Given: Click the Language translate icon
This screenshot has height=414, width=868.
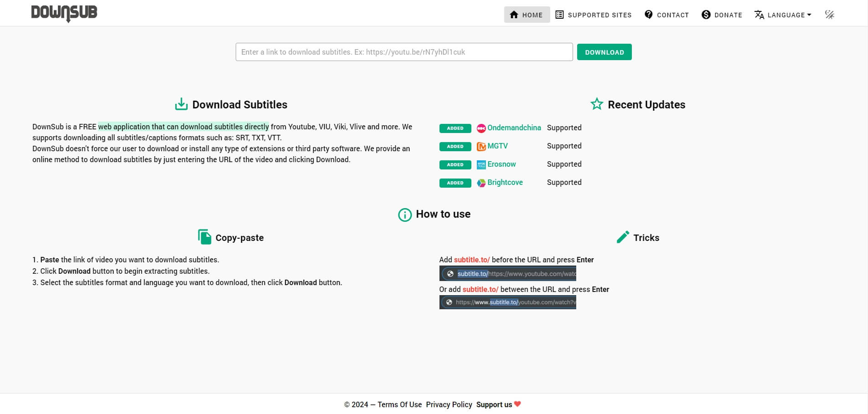Looking at the screenshot, I should [x=759, y=15].
